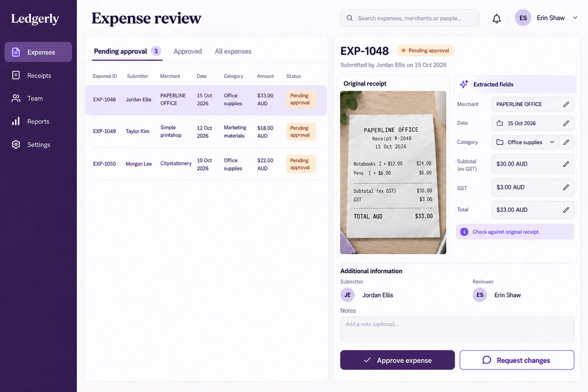The width and height of the screenshot is (588, 392).
Task: Click the info icon beside Check against original receipt
Action: tap(464, 232)
